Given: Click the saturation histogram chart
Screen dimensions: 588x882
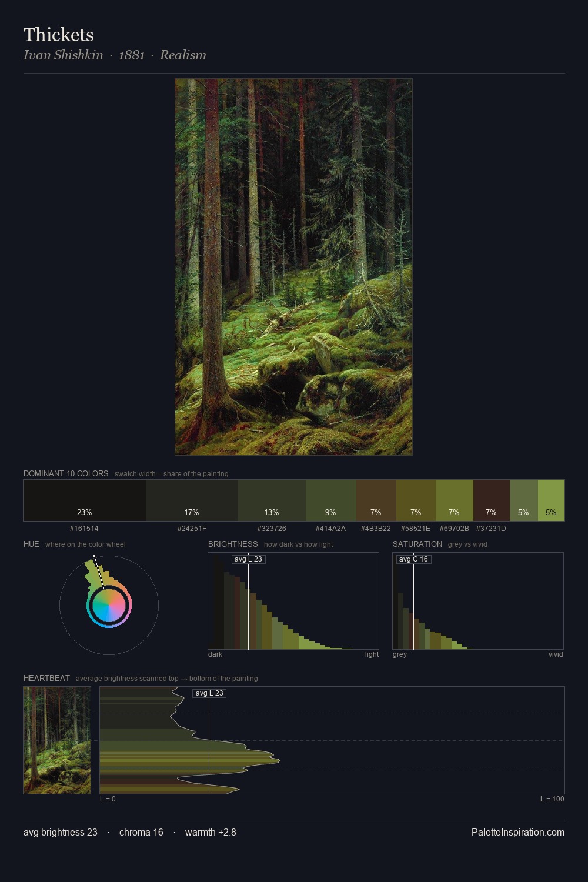Looking at the screenshot, I should 478,601.
